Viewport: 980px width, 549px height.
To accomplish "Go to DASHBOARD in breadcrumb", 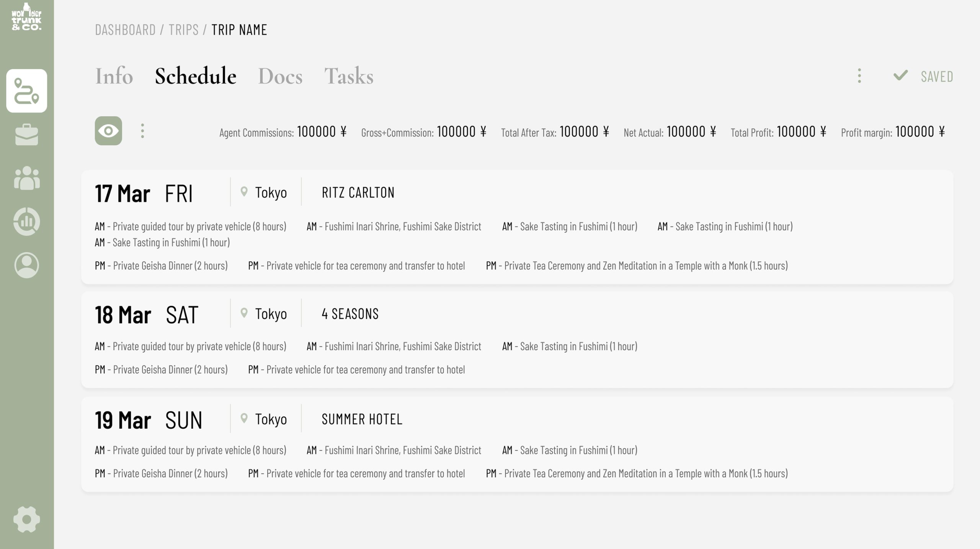I will (x=125, y=30).
